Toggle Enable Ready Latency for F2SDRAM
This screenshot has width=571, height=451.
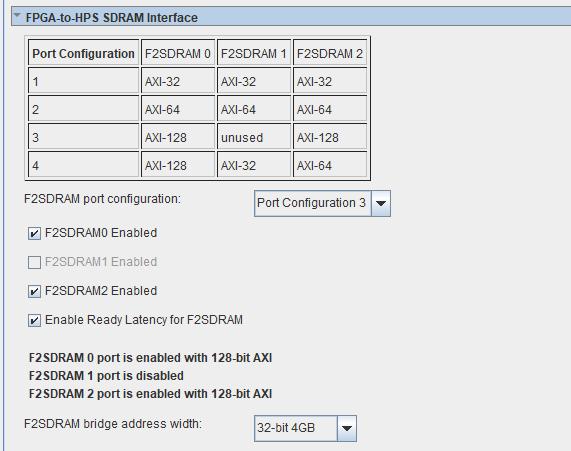tap(34, 321)
